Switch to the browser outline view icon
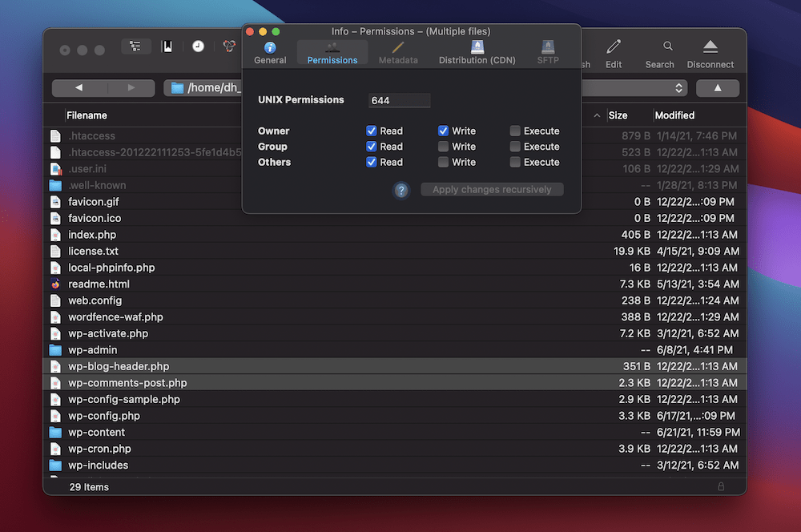 pos(135,46)
